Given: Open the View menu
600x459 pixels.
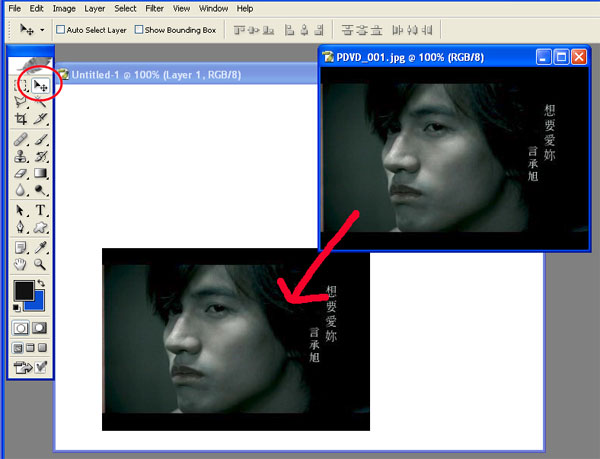Looking at the screenshot, I should coord(181,8).
